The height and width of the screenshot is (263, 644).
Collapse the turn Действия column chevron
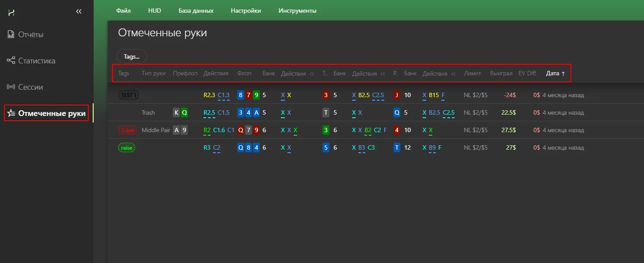(x=383, y=74)
